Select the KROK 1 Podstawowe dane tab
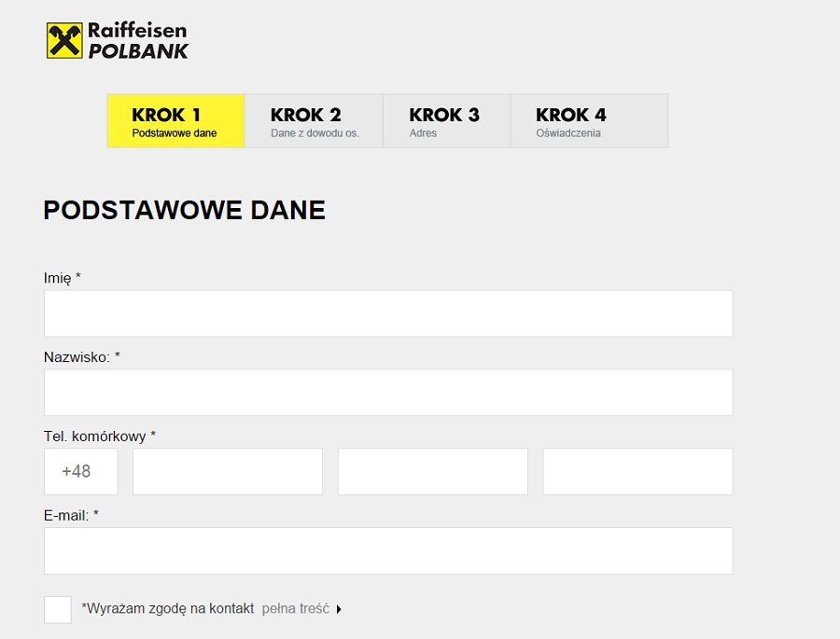Screen dimensions: 840x639 point(175,121)
